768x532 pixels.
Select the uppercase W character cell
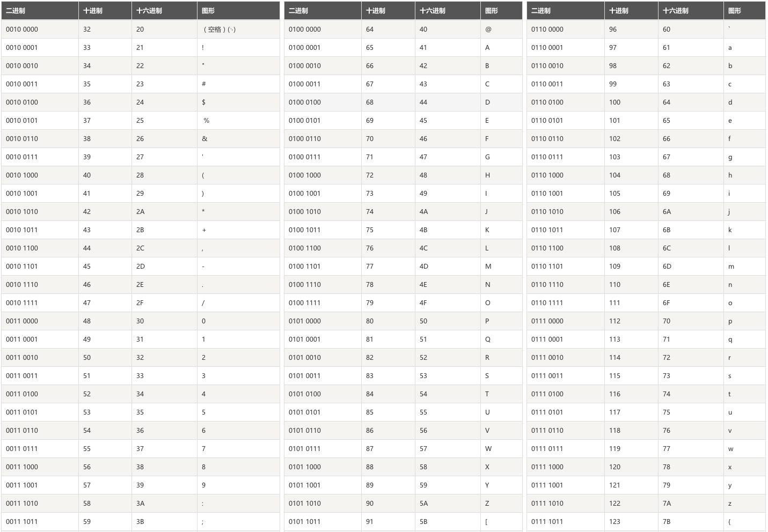coord(488,449)
